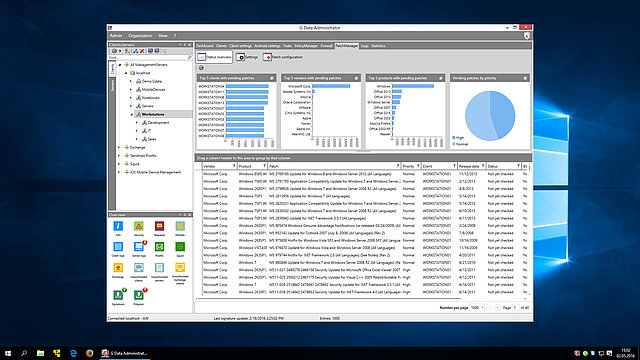Image resolution: width=640 pixels, height=360 pixels.
Task: Open the Info overview icon
Action: [118, 226]
